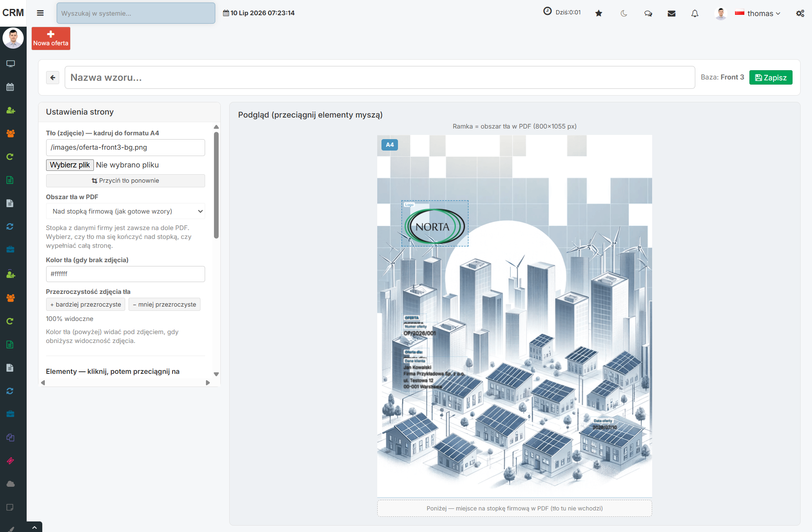Expand the bottom sidebar chevron
812x532 pixels.
pos(34,527)
